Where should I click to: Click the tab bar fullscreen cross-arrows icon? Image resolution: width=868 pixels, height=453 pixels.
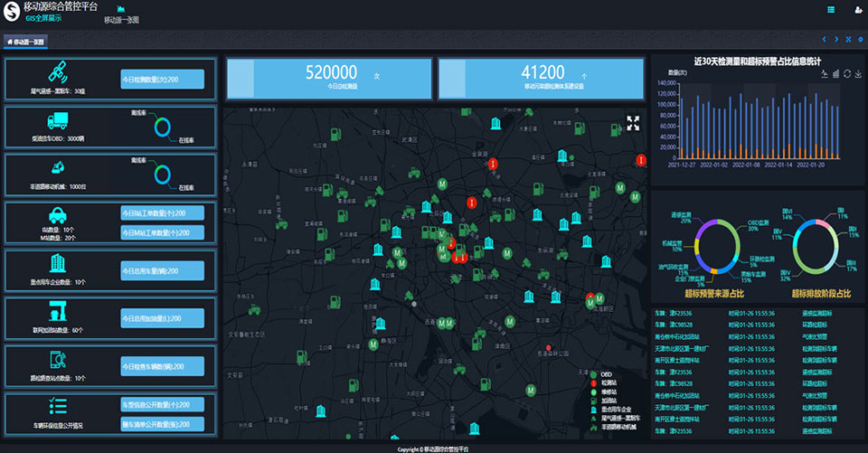[848, 40]
